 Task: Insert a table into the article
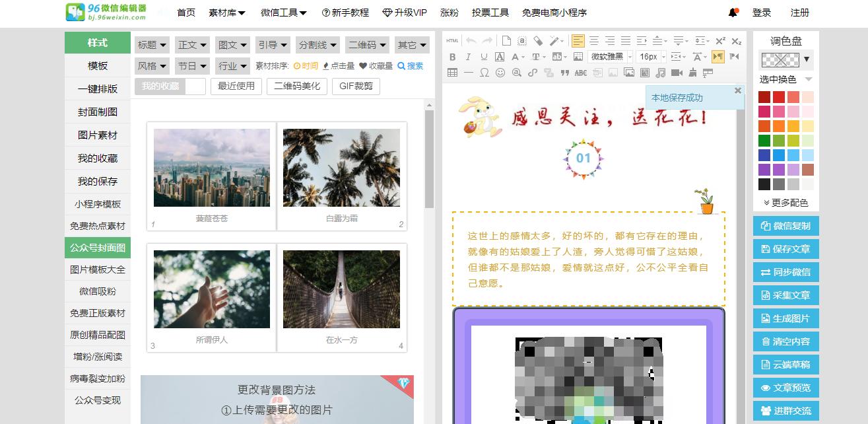[x=453, y=73]
